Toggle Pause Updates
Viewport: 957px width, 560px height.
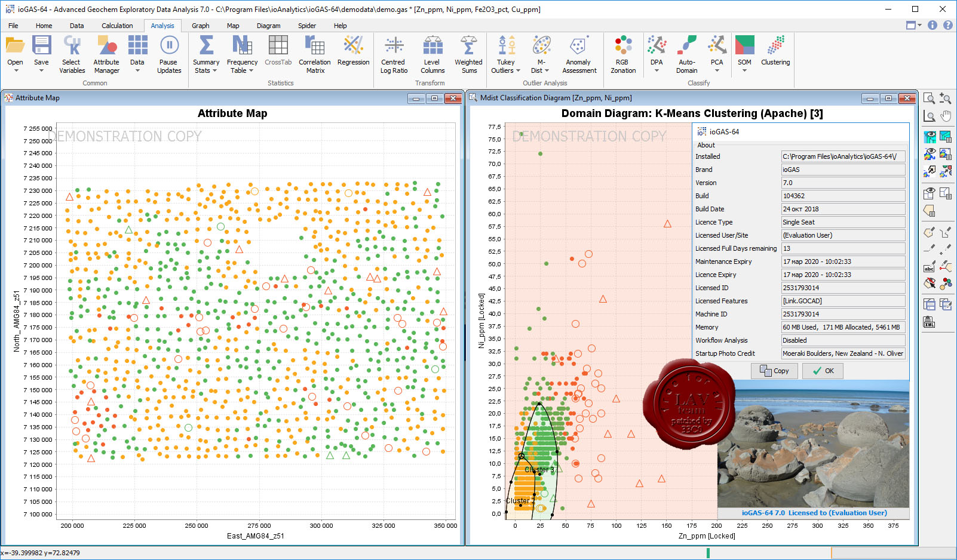click(x=169, y=54)
